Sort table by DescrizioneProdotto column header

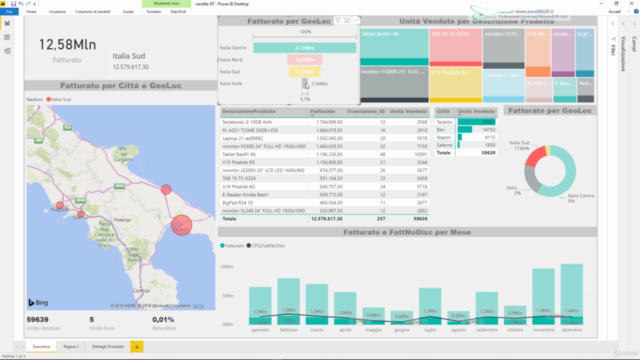pos(249,111)
